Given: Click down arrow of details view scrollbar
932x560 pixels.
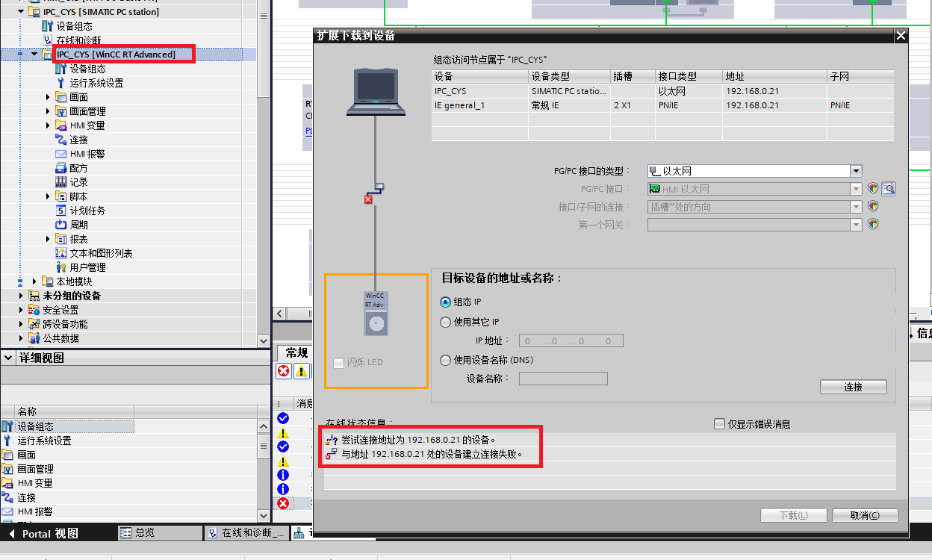Looking at the screenshot, I should 263,515.
